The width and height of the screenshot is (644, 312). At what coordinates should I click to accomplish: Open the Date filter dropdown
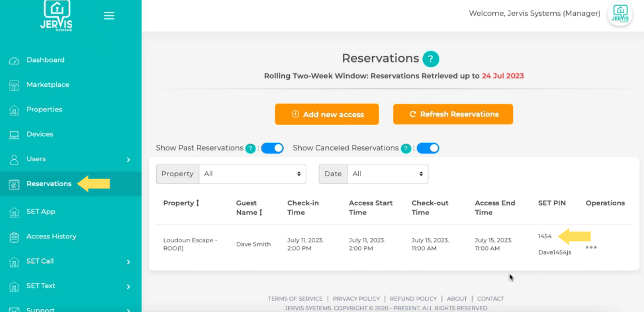coord(387,174)
